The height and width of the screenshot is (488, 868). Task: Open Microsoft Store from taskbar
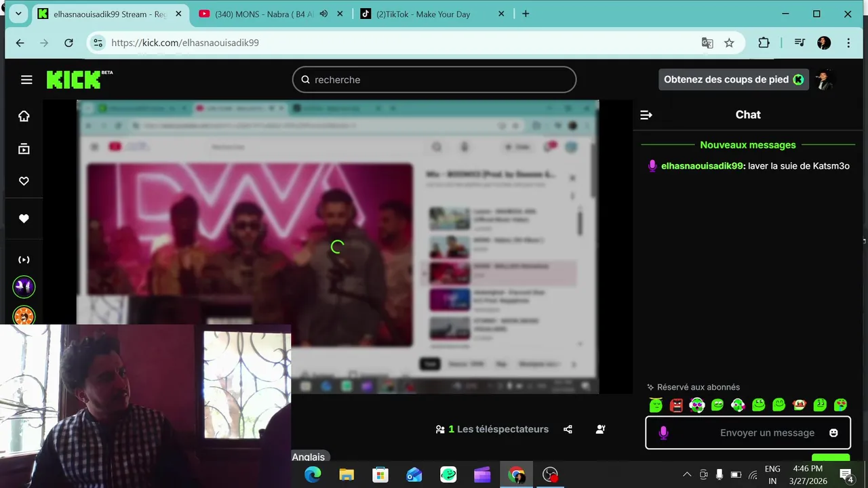tap(380, 475)
